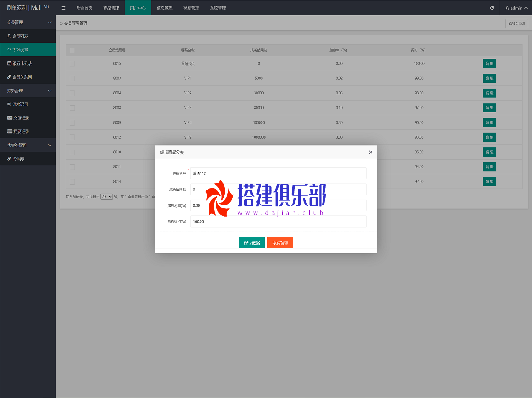Click the 会员等级管理 breadcrumb text
Screen dimensions: 532x398
click(76, 23)
